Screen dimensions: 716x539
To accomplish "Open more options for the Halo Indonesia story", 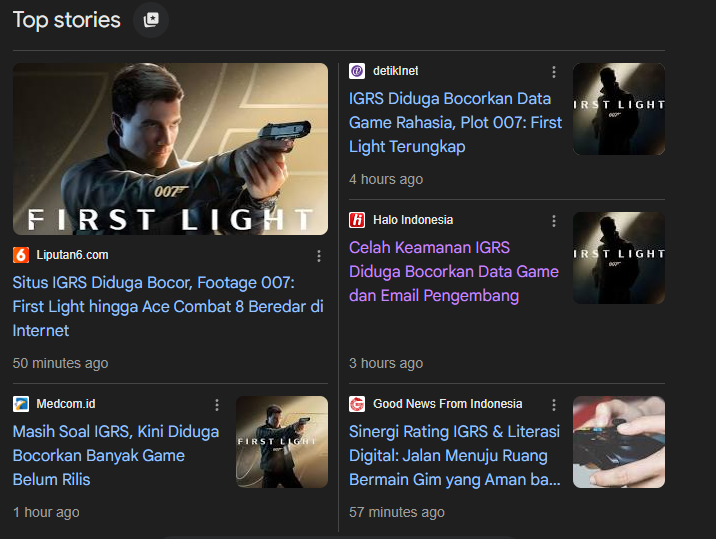I will [554, 221].
